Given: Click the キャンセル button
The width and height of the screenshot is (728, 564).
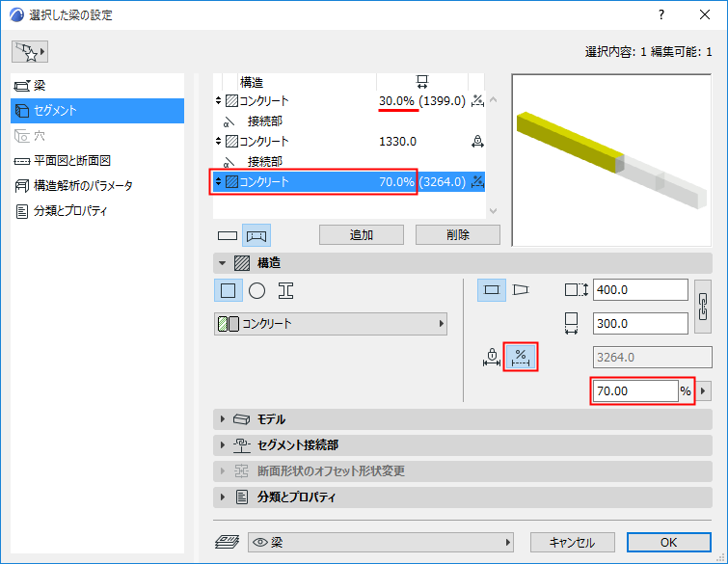Looking at the screenshot, I should click(x=573, y=542).
